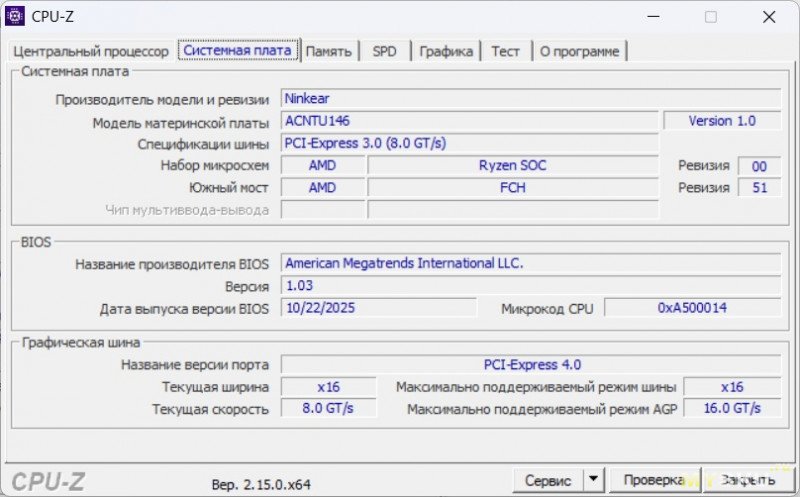Click the Ninkear manufacturer field

(529, 99)
